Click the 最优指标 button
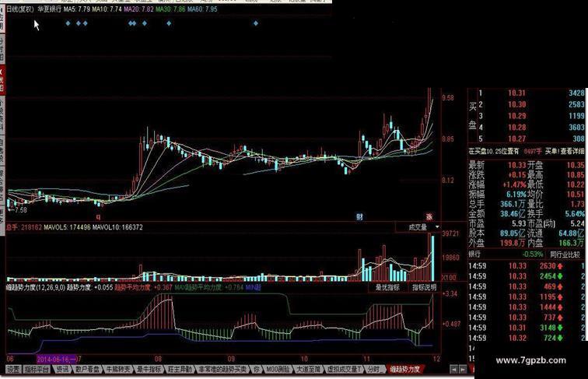 (387, 287)
